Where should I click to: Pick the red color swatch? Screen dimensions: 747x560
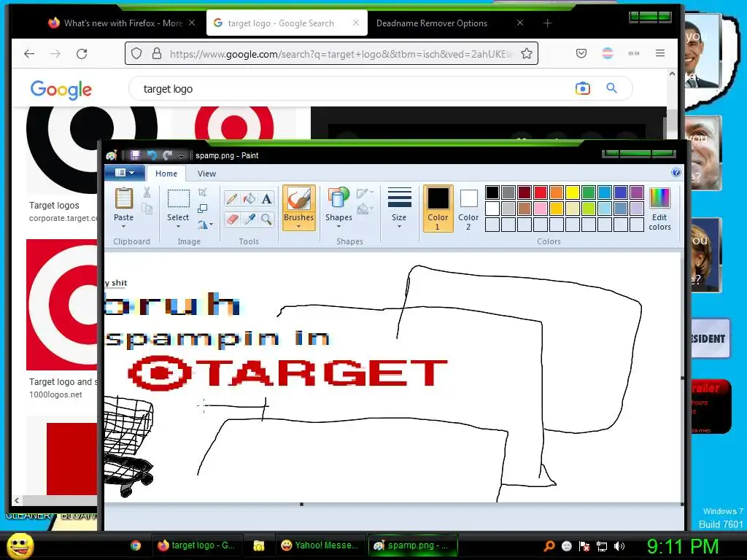tap(541, 192)
